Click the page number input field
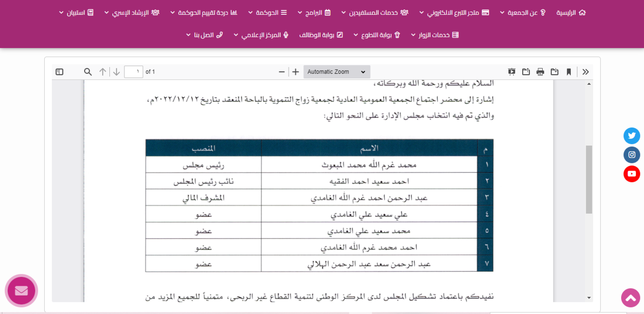The width and height of the screenshot is (644, 314). [133, 72]
